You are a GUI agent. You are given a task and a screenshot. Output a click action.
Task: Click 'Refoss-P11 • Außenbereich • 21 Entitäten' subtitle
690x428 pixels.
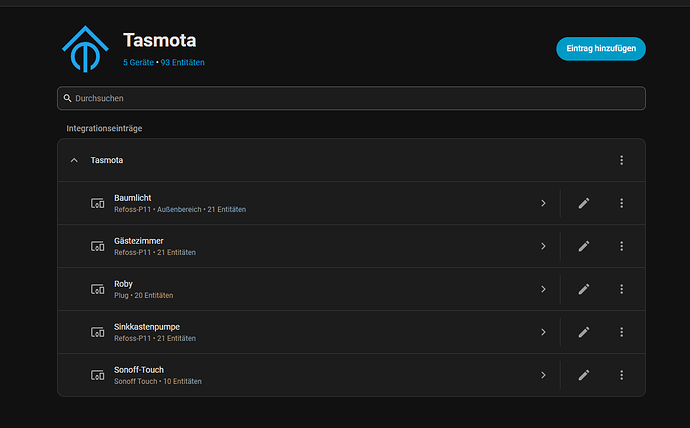tap(180, 209)
